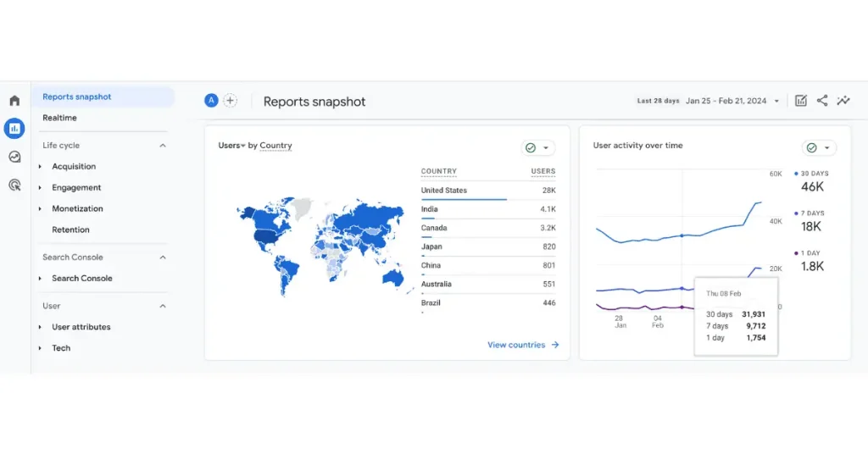Open the customize report chart icon
868x454 pixels.
[800, 101]
